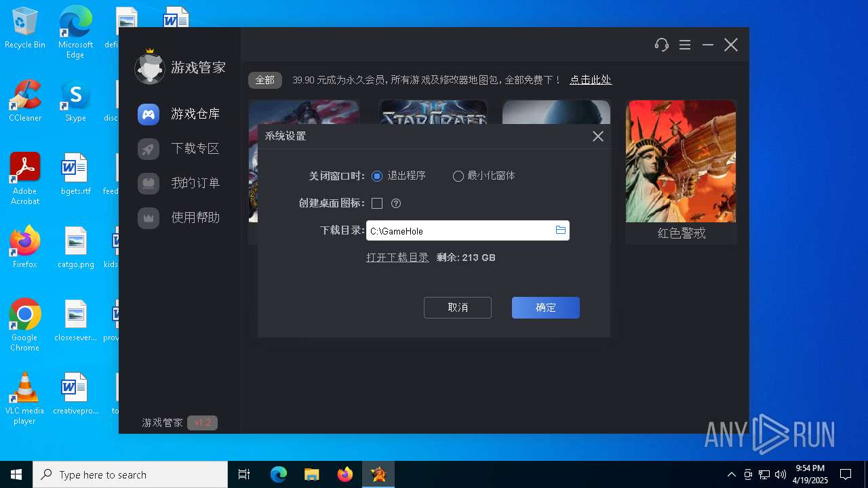Open the notification center
This screenshot has width=868, height=488.
click(x=846, y=474)
